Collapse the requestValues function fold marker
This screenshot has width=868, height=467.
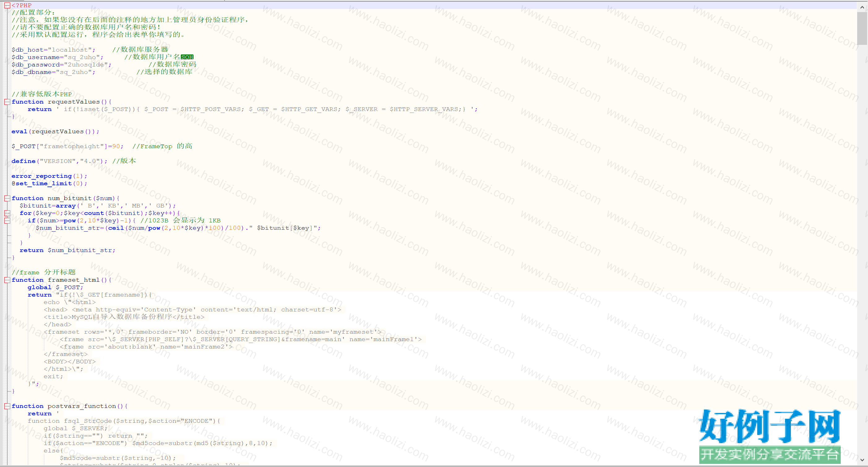pos(7,102)
